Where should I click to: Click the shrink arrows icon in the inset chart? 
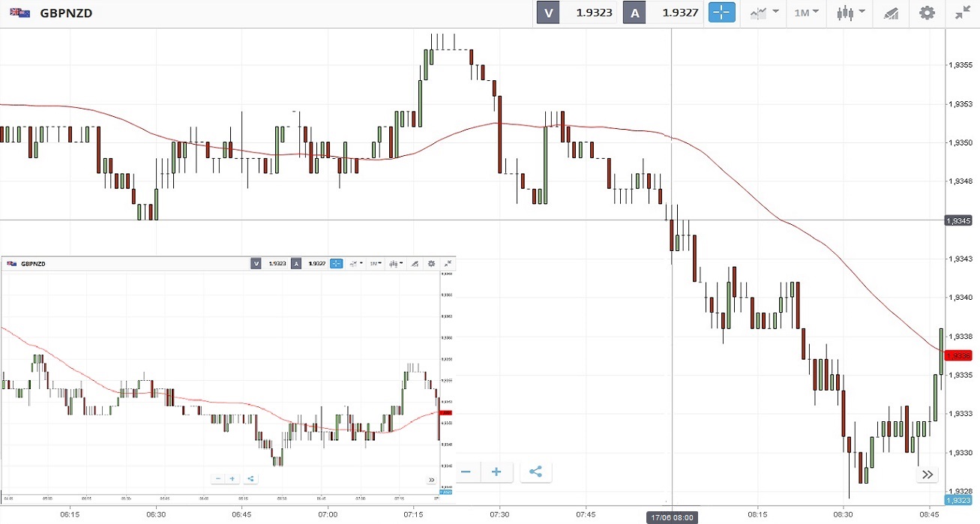[448, 264]
